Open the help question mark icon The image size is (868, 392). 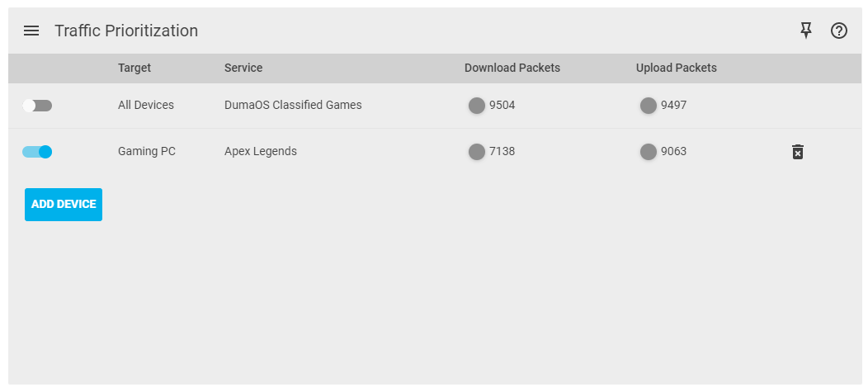[839, 31]
